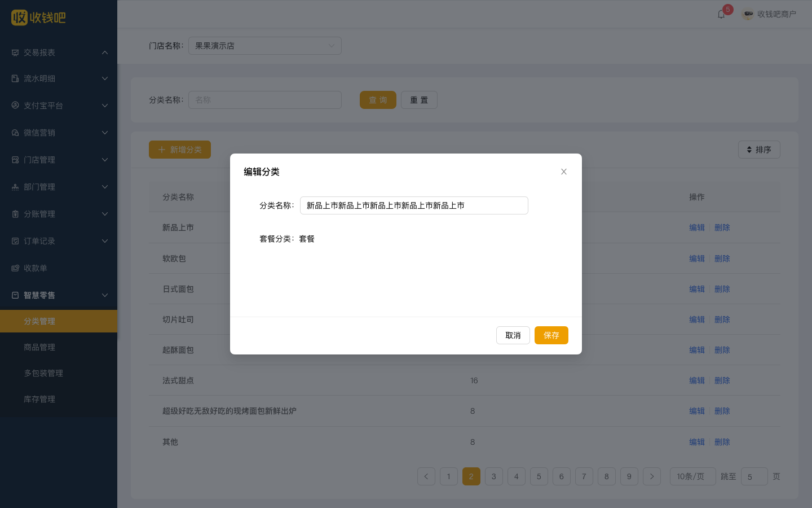Go to the previous page arrow
The width and height of the screenshot is (812, 508).
[426, 476]
